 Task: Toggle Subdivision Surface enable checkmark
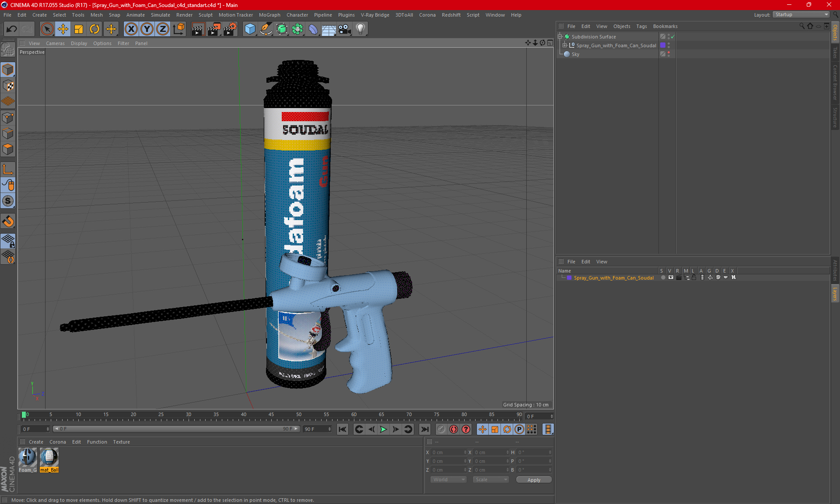pos(673,37)
